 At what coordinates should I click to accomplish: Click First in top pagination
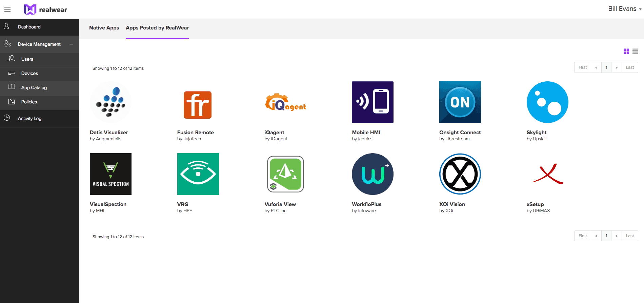point(583,67)
